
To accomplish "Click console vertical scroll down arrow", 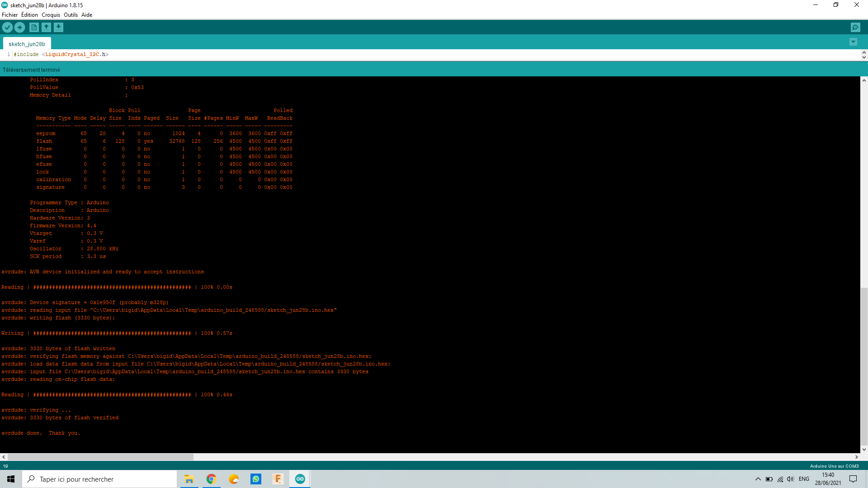I will coord(864,450).
